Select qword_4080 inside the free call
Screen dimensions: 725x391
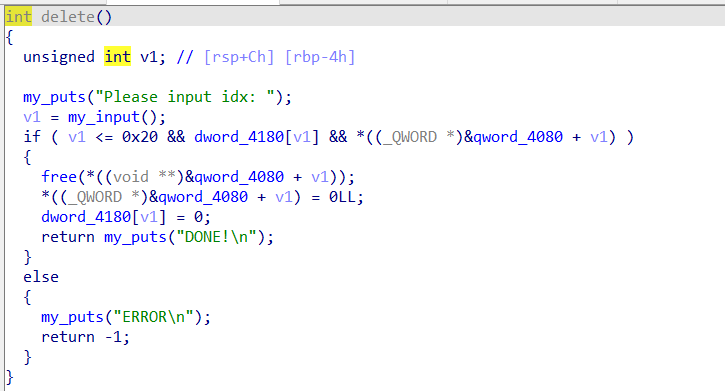click(239, 177)
